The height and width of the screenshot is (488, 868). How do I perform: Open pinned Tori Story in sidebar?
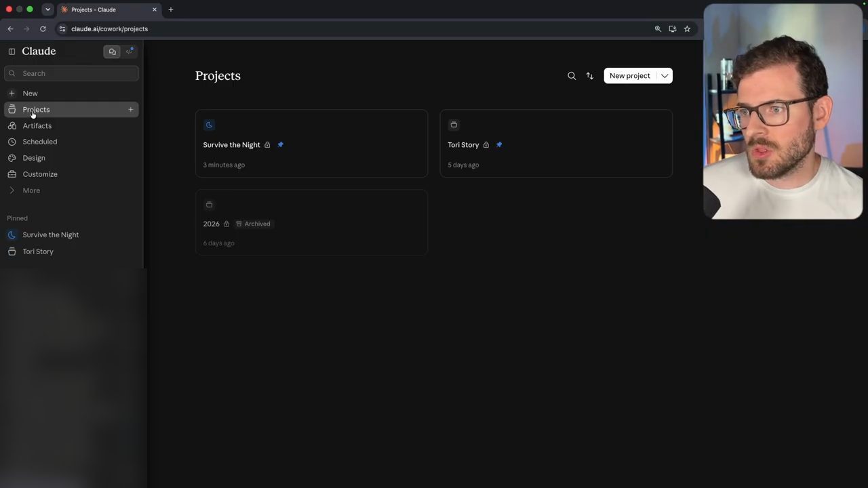pos(71,251)
